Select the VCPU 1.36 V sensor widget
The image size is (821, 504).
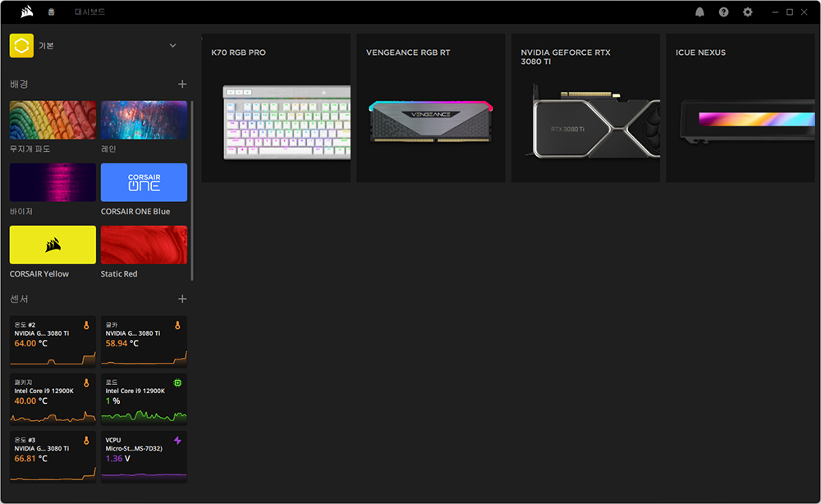tap(144, 456)
